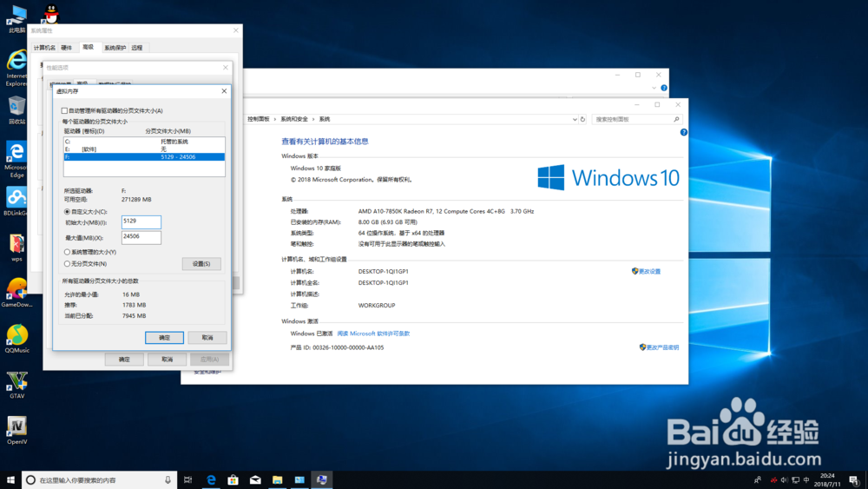Viewport: 868px width, 489px height.
Task: Open the GTAV desktop shortcut
Action: [16, 385]
